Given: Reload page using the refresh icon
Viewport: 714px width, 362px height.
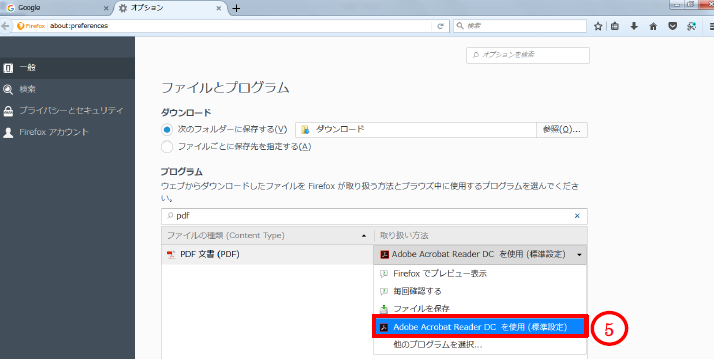Looking at the screenshot, I should click(440, 26).
